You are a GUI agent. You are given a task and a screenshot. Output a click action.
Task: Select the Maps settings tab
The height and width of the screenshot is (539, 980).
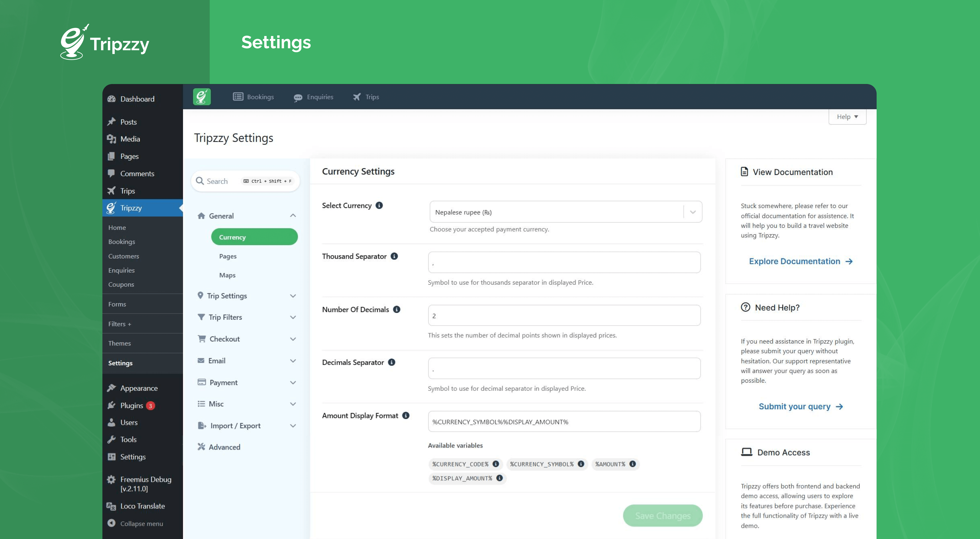[227, 275]
